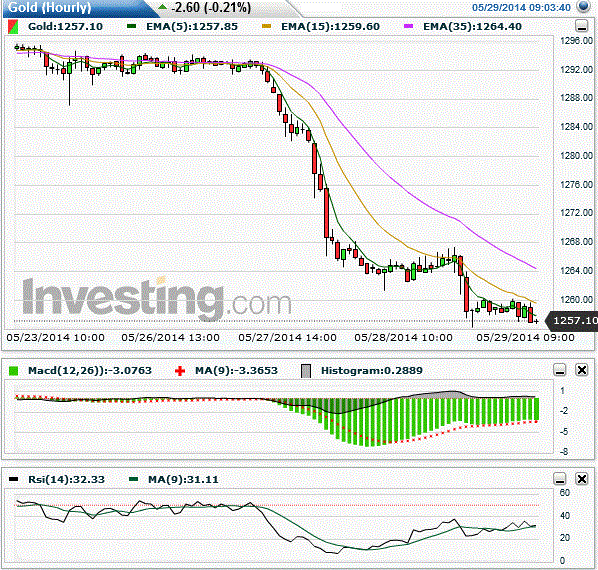Click the EMA(35) magenta legend marker
The width and height of the screenshot is (598, 570).
pyautogui.click(x=408, y=26)
